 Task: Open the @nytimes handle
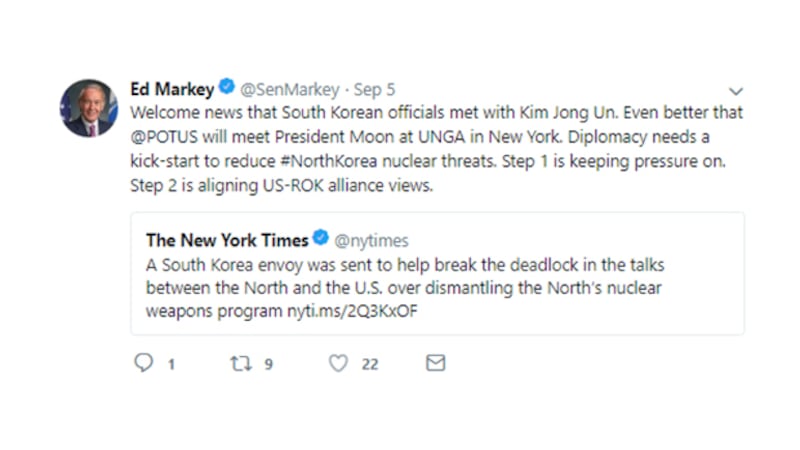[371, 240]
